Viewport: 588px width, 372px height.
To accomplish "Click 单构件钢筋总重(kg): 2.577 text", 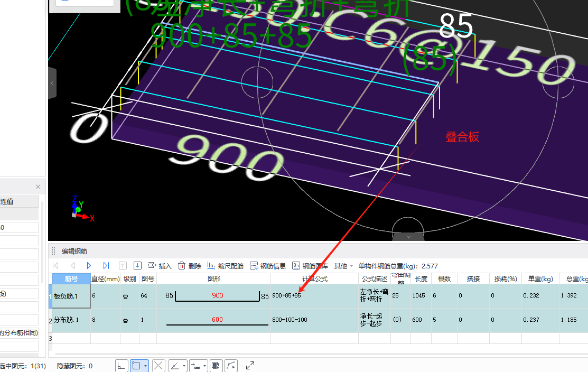I will 398,266.
